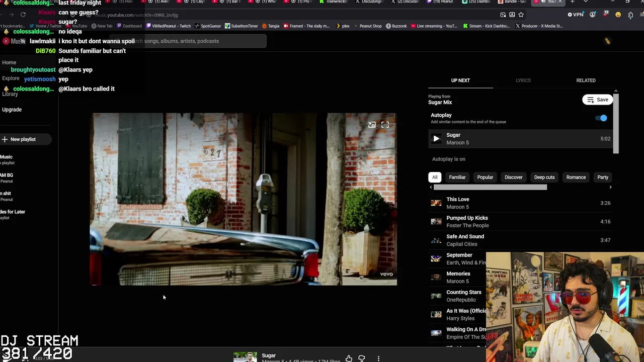Screen dimensions: 644x362
Task: Click the Sugar Mix playing-from title
Action: (x=440, y=103)
